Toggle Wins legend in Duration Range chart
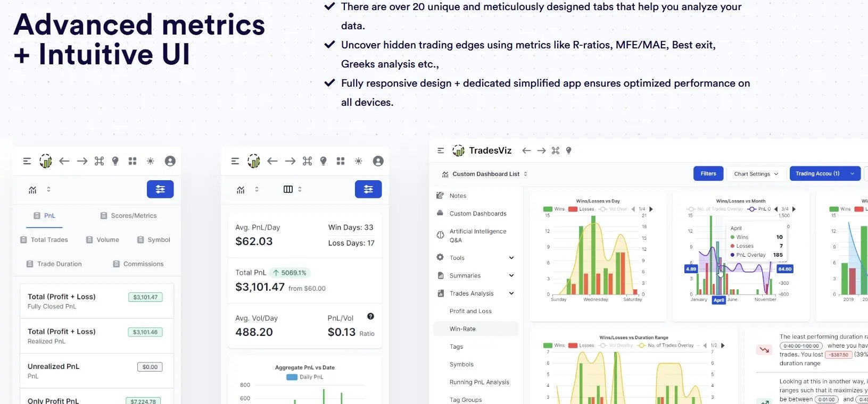 coord(554,346)
